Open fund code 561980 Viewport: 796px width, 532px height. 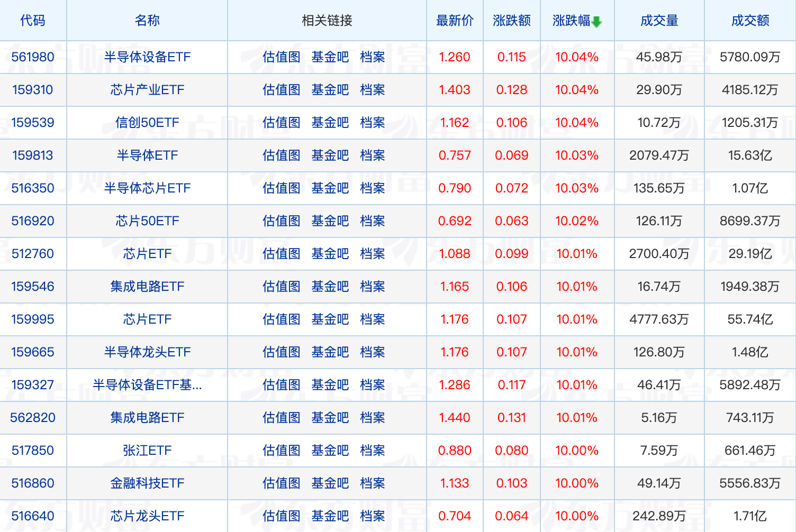pyautogui.click(x=33, y=57)
